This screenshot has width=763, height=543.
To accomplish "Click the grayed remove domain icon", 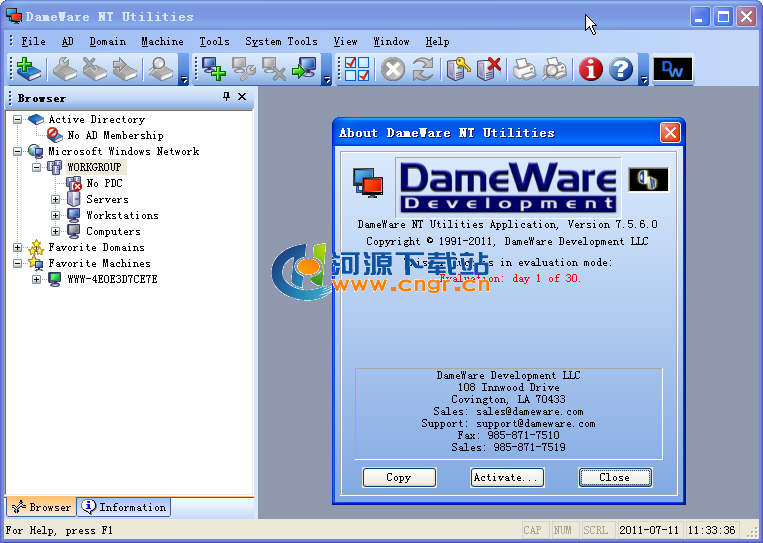I will click(95, 69).
